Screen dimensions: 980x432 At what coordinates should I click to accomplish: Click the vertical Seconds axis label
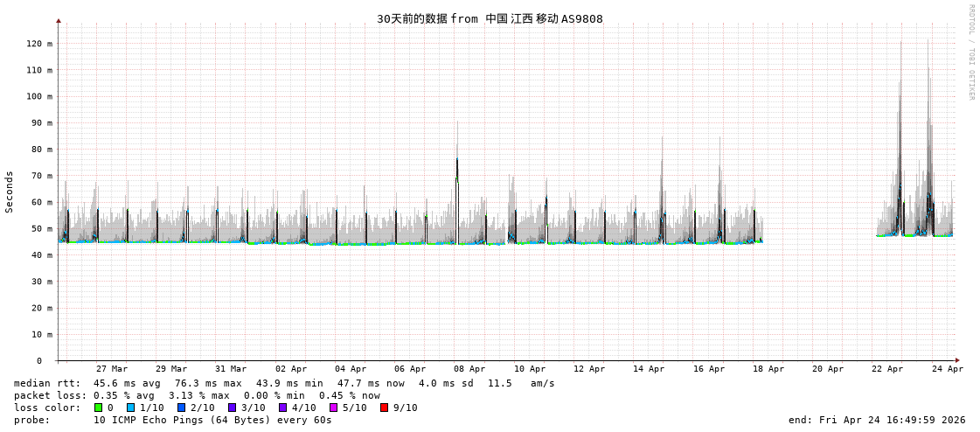click(x=10, y=192)
